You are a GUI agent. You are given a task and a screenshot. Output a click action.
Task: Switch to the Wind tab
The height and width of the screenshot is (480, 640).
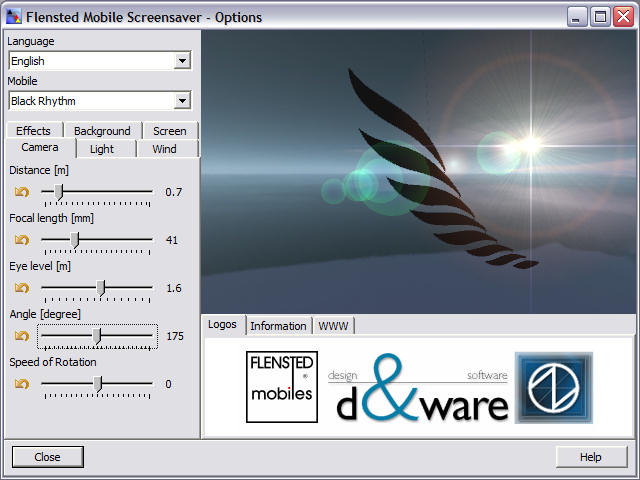coord(164,149)
